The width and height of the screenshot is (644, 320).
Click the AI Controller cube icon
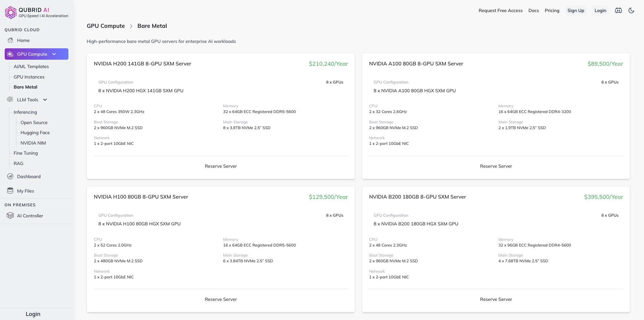pyautogui.click(x=10, y=216)
